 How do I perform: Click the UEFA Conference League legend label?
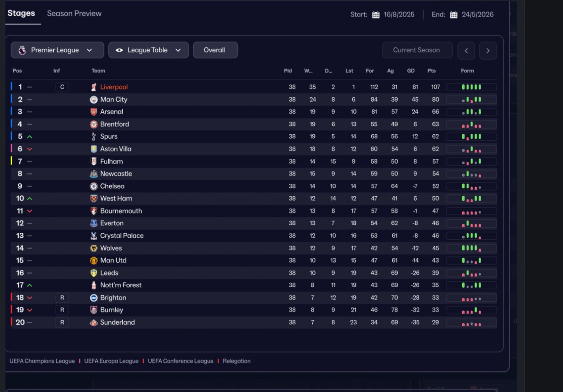(180, 361)
